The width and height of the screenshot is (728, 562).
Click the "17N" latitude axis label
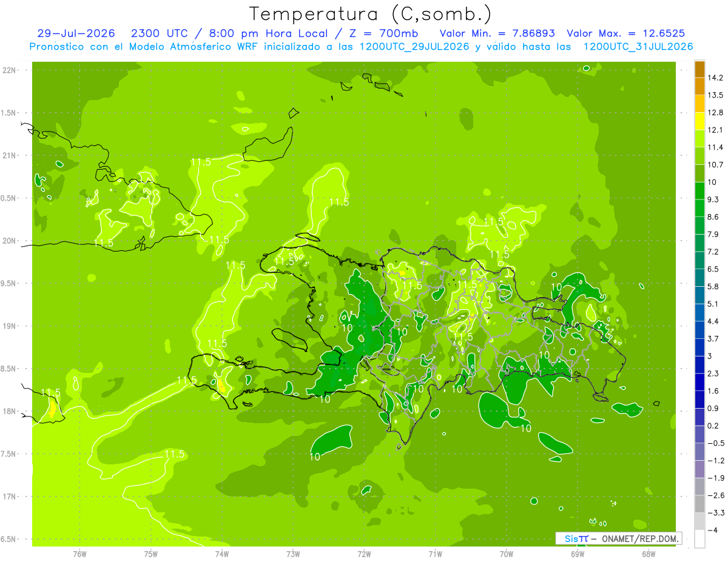(8, 497)
